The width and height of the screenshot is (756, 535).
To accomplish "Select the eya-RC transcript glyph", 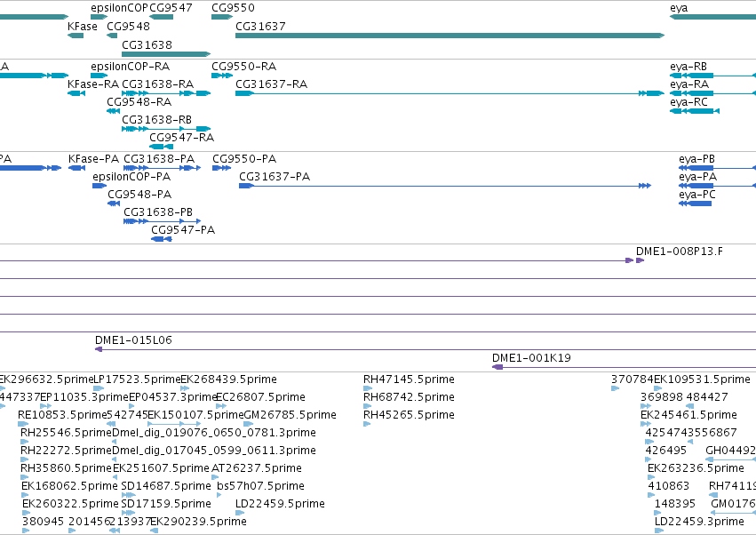I will coord(695,111).
